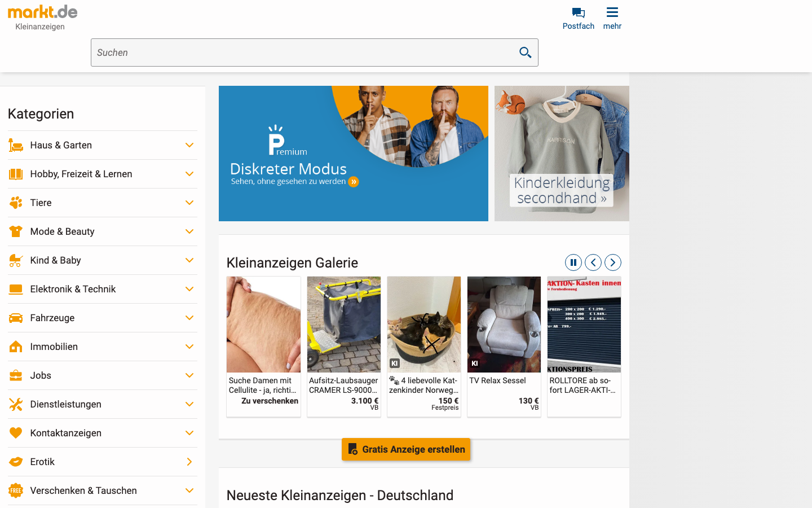Screen dimensions: 812x508
Task: Open the Kinderkleidung secondhand banner
Action: (562, 154)
